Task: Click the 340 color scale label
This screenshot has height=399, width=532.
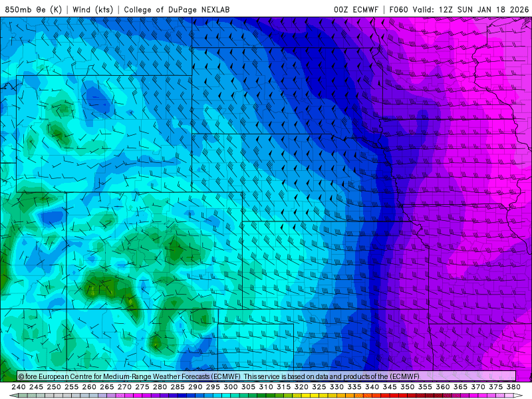Action: coord(372,387)
